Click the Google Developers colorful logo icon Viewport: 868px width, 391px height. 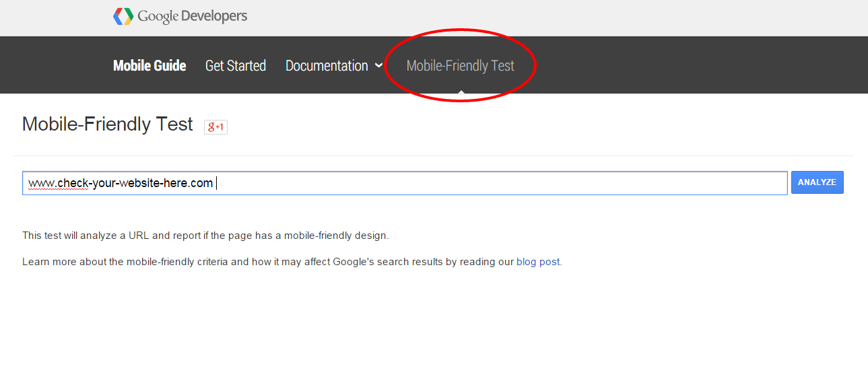[123, 16]
